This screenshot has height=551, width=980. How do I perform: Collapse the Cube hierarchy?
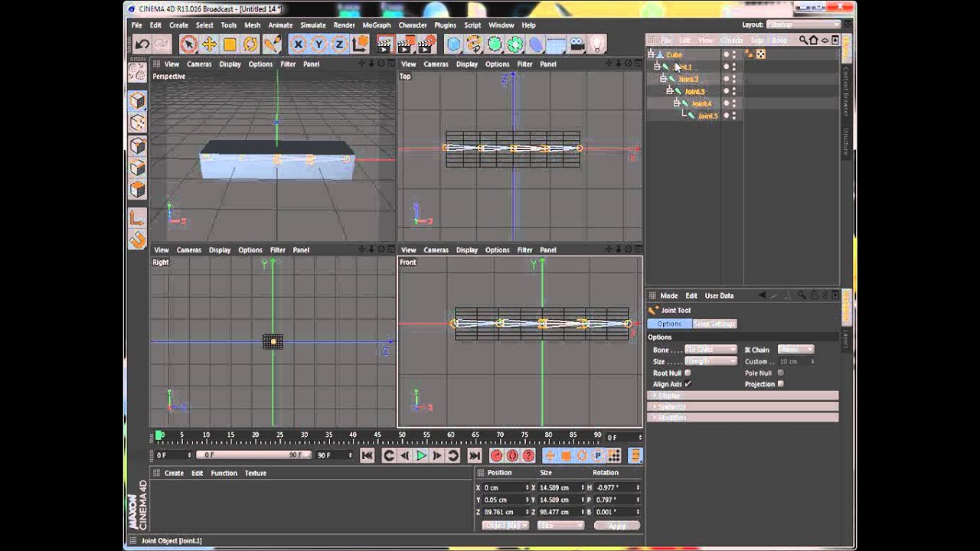click(651, 54)
